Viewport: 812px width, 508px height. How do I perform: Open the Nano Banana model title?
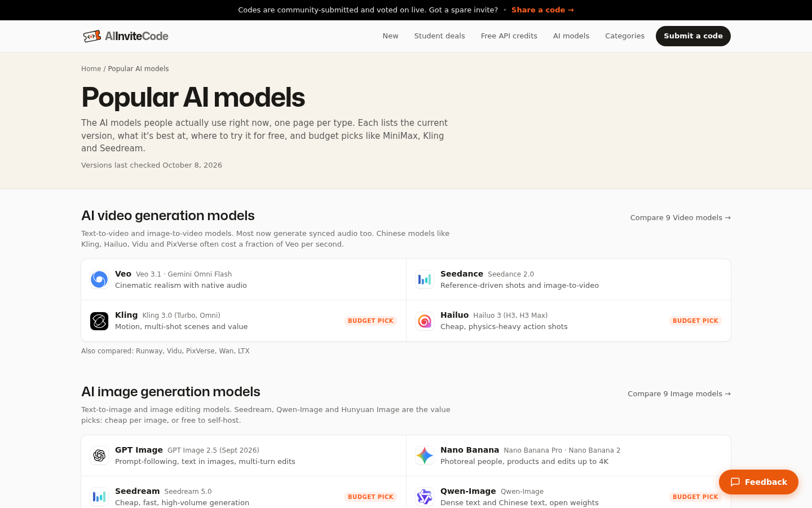[x=469, y=450]
